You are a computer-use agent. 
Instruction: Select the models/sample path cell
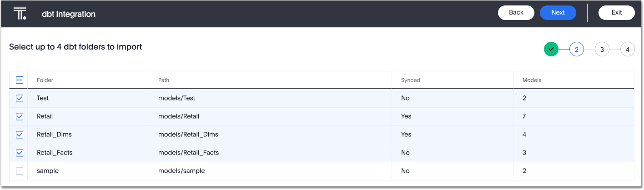[181, 171]
